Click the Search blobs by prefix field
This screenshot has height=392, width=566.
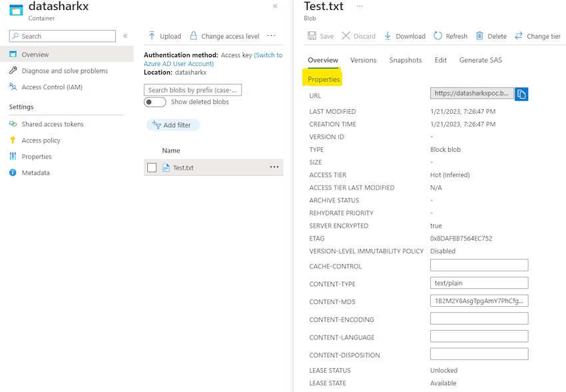(x=192, y=90)
